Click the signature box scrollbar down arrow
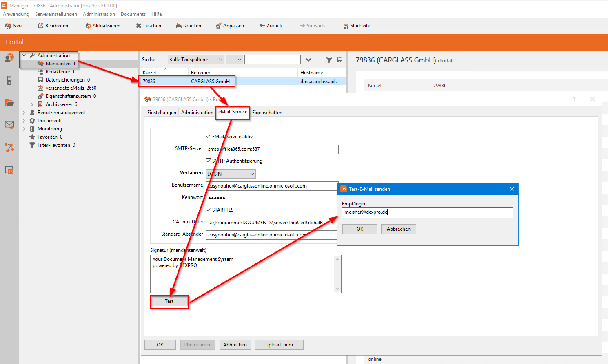 pyautogui.click(x=337, y=289)
